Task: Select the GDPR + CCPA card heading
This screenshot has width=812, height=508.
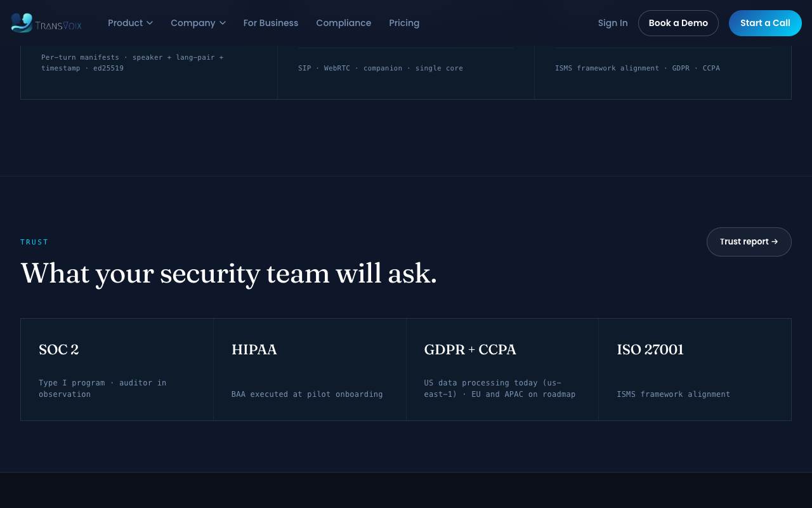Action: 470,349
